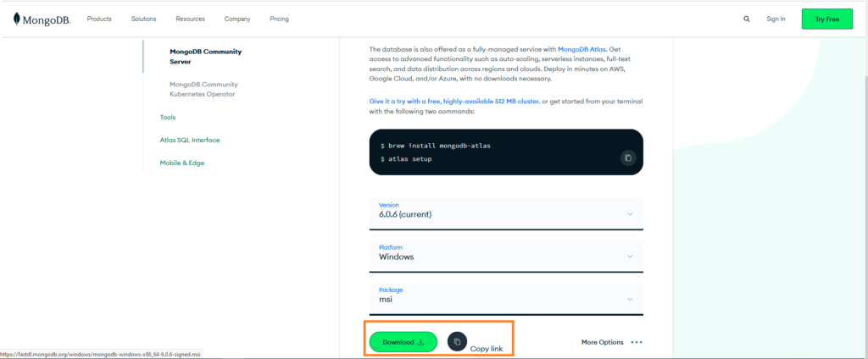Open the search magnifier icon
The width and height of the screenshot is (868, 359).
(747, 19)
